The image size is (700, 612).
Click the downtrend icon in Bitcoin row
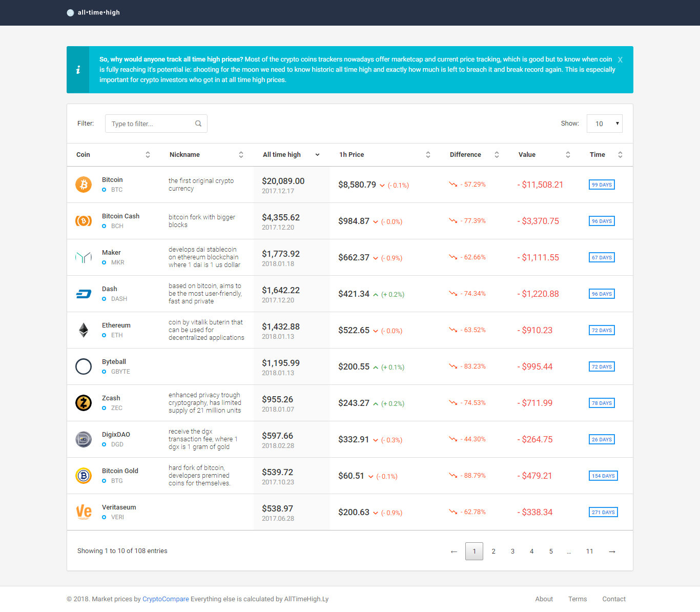453,185
